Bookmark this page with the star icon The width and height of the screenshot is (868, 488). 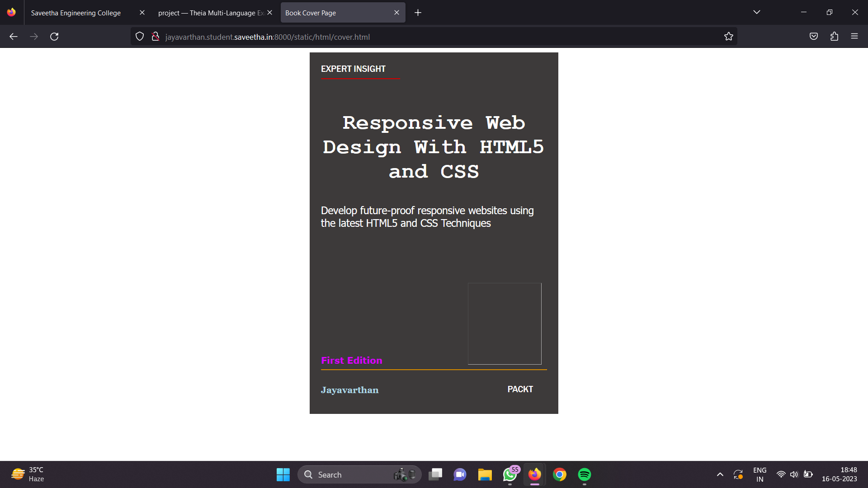coord(728,37)
